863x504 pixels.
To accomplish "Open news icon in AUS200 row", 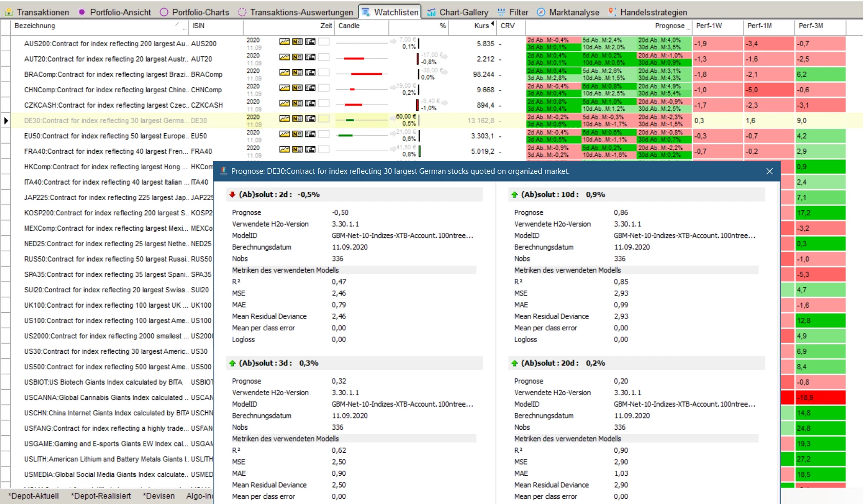I will point(297,42).
